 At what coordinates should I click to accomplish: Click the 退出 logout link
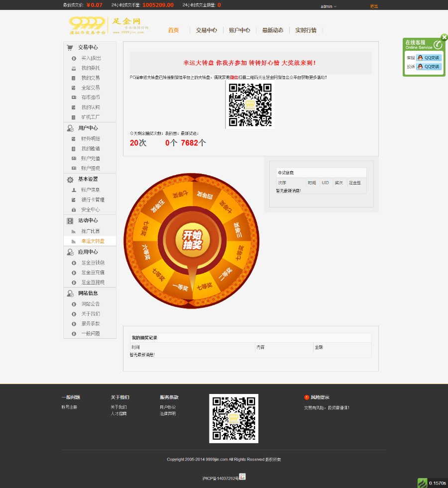point(374,6)
